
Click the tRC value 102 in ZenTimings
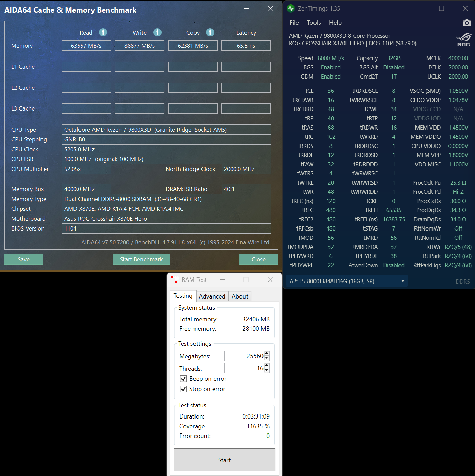pyautogui.click(x=331, y=137)
